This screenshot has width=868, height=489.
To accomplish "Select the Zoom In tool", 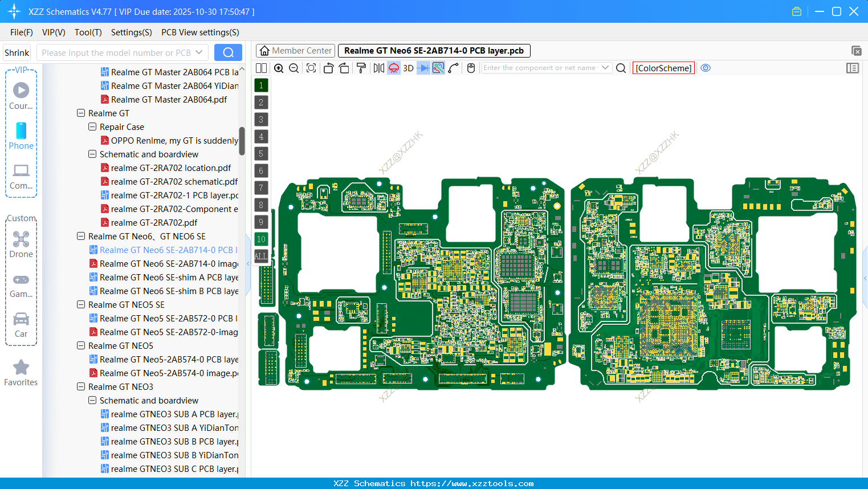I will tap(279, 68).
